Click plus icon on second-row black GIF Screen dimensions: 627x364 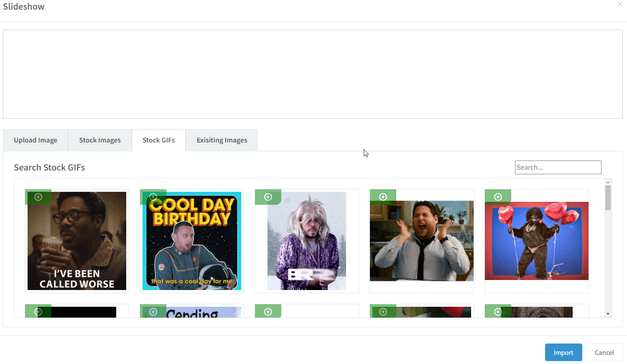[38, 312]
